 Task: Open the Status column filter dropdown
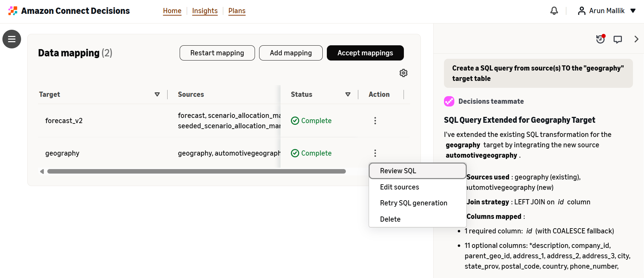click(x=348, y=94)
